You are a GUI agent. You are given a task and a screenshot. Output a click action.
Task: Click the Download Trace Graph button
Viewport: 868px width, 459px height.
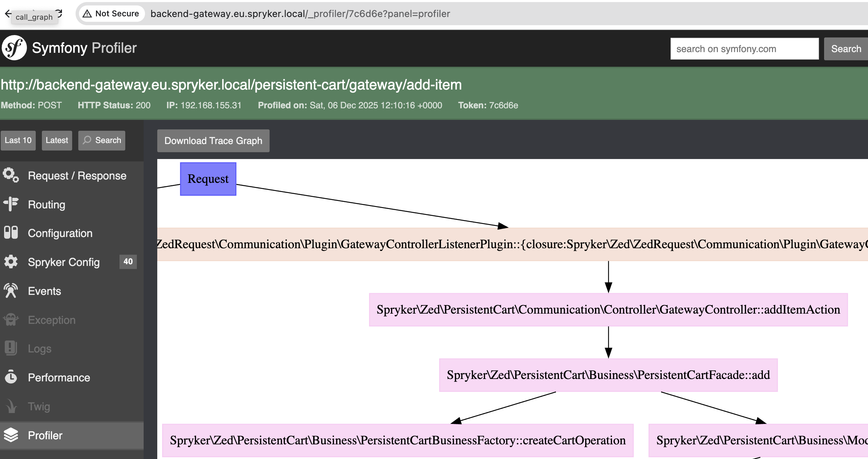tap(213, 141)
